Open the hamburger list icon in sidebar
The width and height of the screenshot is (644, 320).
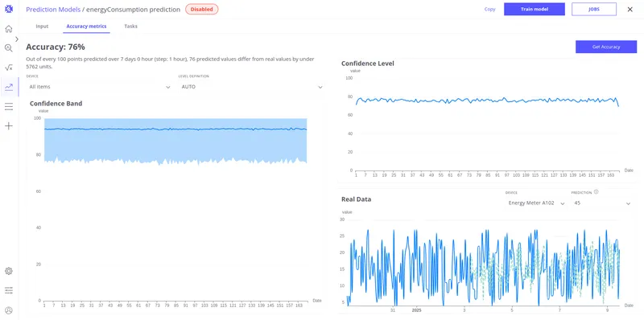(9, 107)
